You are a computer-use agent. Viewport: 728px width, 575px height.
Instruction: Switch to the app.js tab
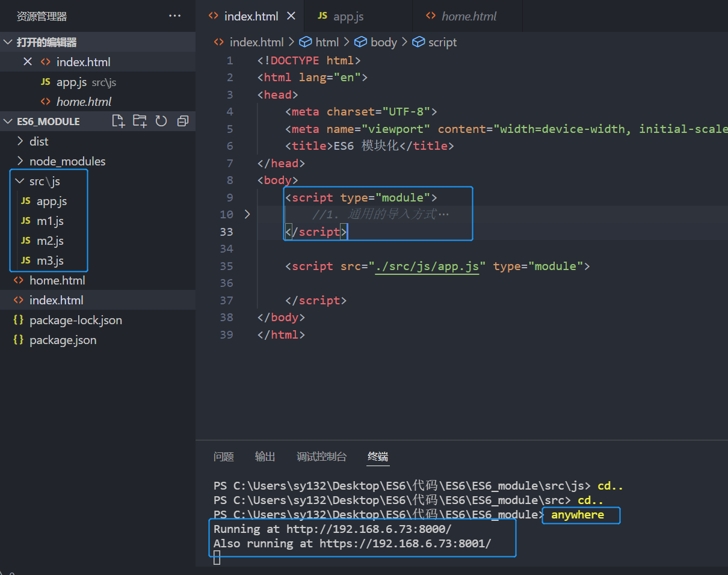pyautogui.click(x=348, y=16)
